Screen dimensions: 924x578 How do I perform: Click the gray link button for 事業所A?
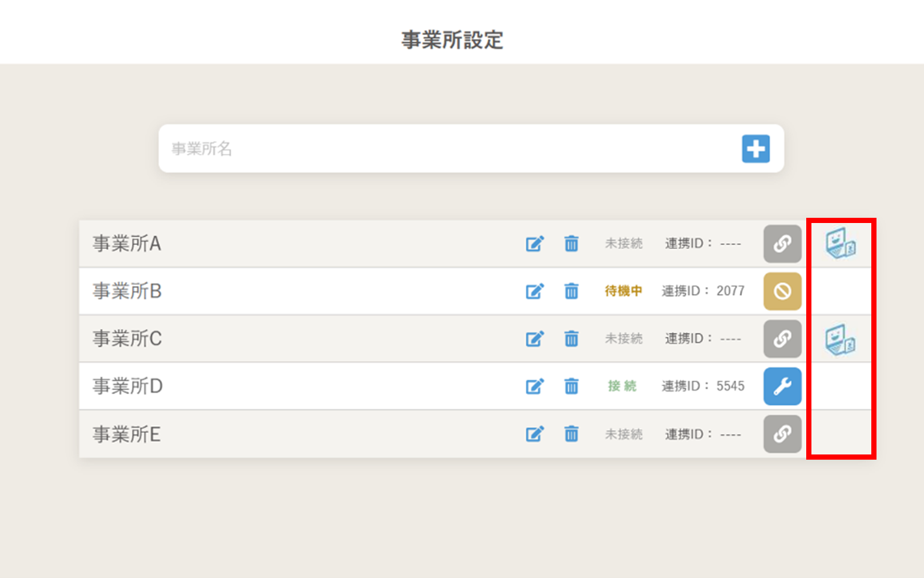782,243
